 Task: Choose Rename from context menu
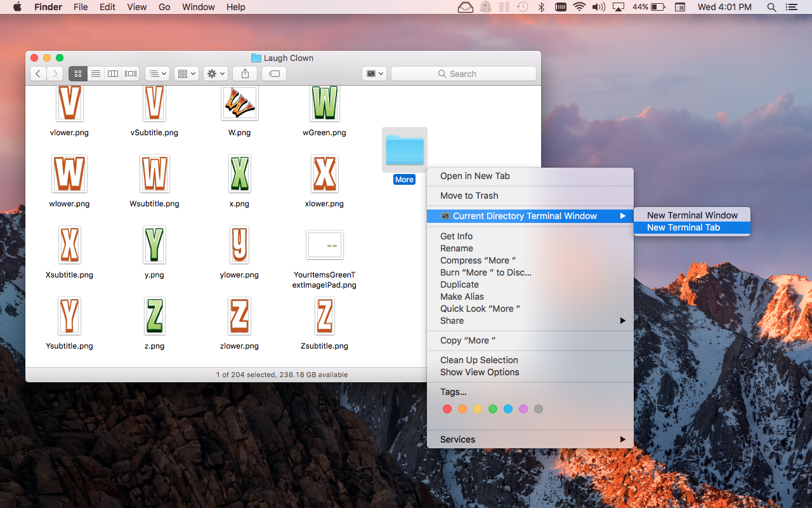point(530,248)
